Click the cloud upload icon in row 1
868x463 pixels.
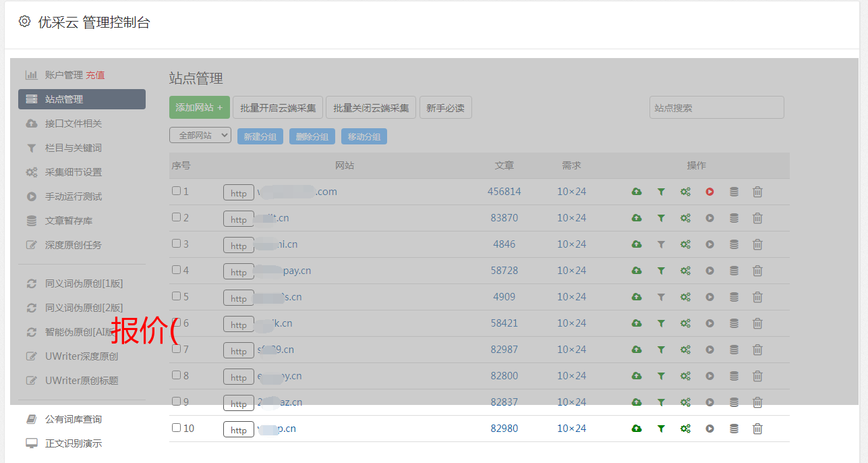coord(636,192)
